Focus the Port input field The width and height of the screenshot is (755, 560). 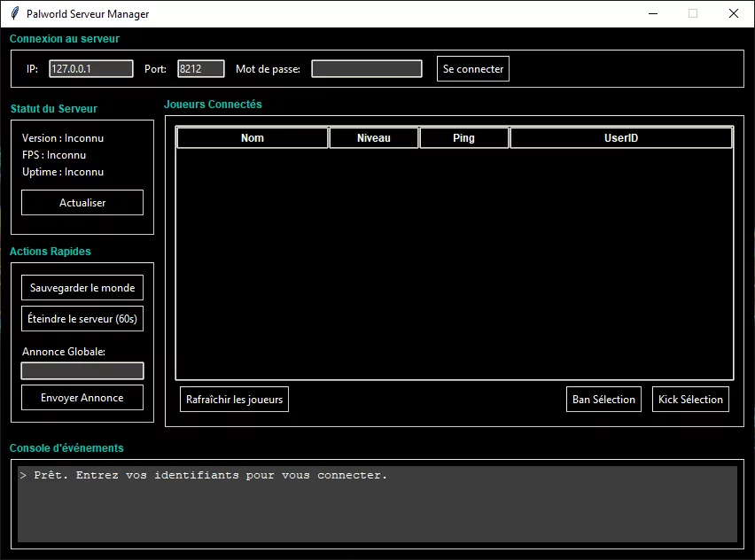(x=201, y=68)
